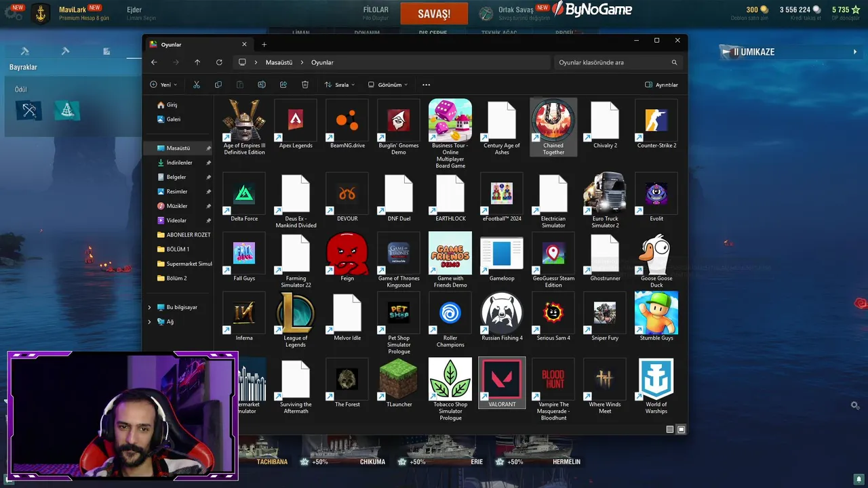Open the Stumble Guys shortcut
The width and height of the screenshot is (868, 488).
pyautogui.click(x=656, y=313)
